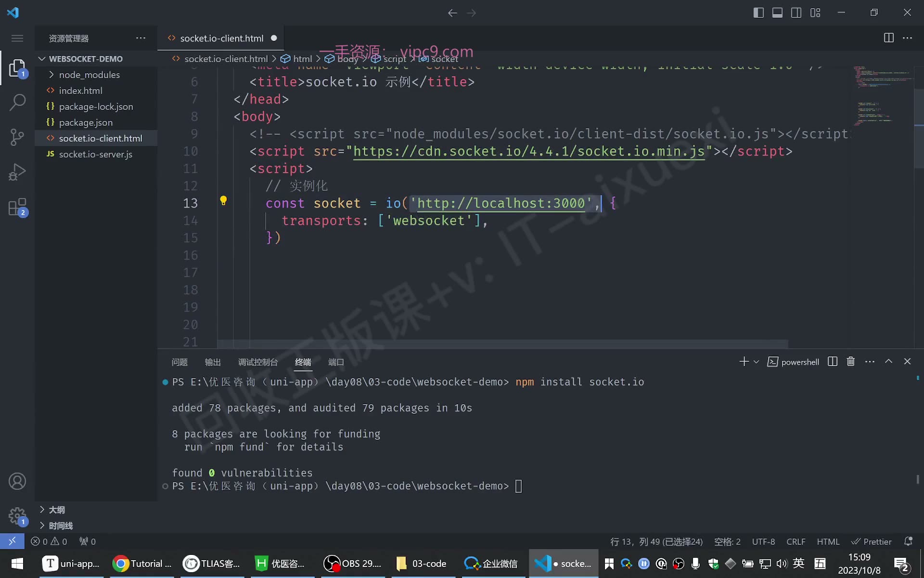Kill the terminal with trash icon
The image size is (924, 578).
click(851, 362)
